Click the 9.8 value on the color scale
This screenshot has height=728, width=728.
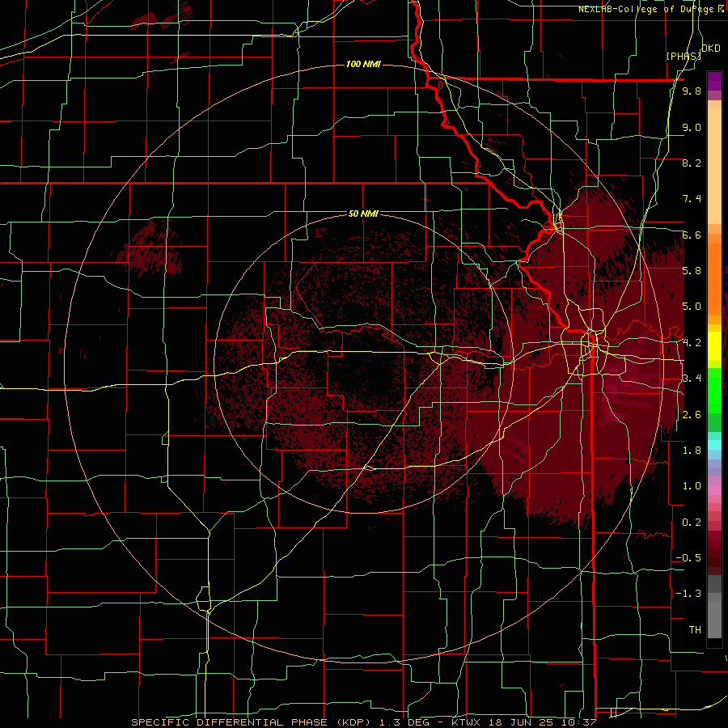[692, 91]
